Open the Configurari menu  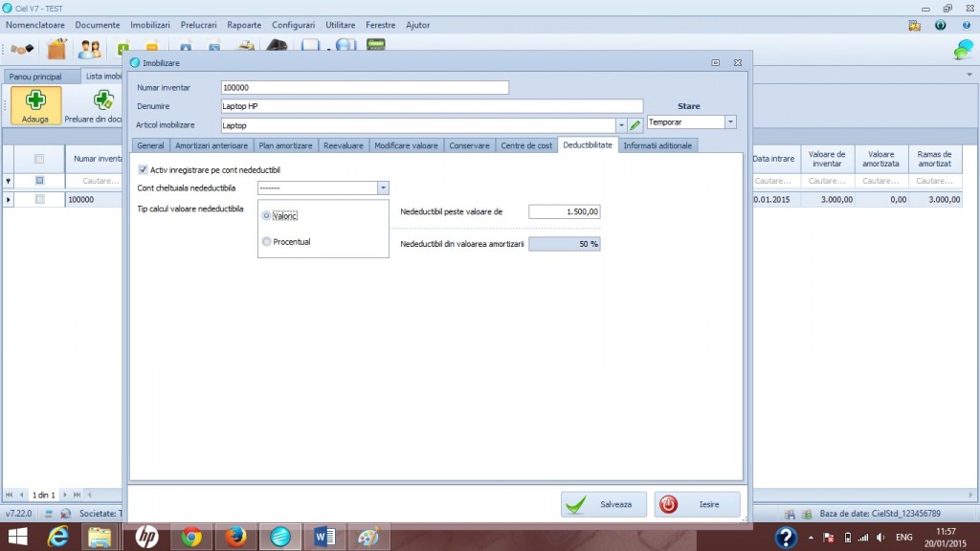tap(293, 25)
